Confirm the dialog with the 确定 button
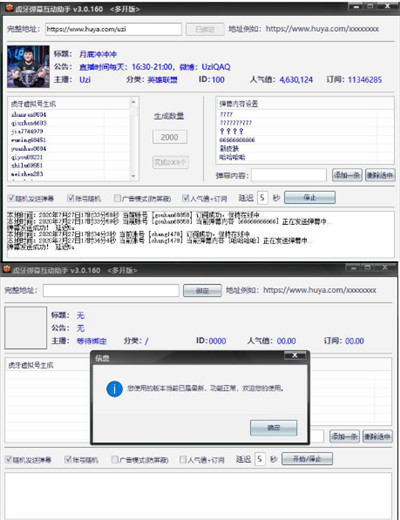400x520 pixels. pyautogui.click(x=273, y=428)
